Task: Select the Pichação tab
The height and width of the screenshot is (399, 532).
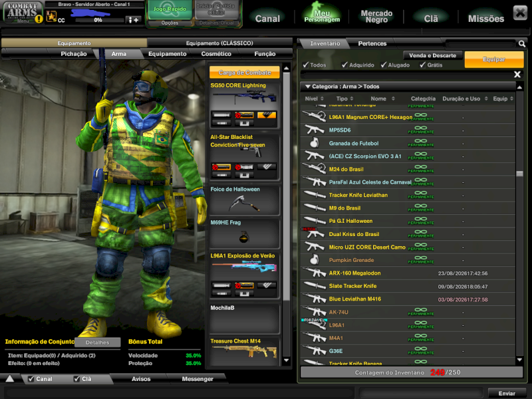Action: pos(74,54)
